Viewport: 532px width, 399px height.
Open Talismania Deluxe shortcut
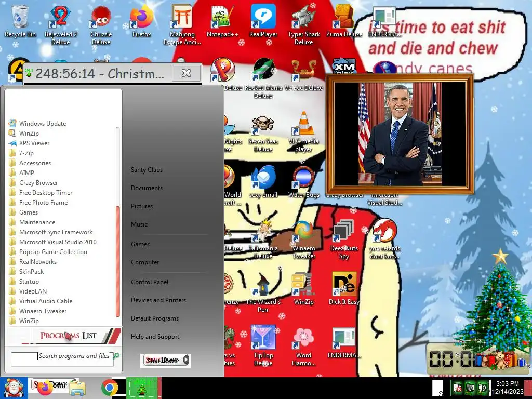(x=263, y=240)
